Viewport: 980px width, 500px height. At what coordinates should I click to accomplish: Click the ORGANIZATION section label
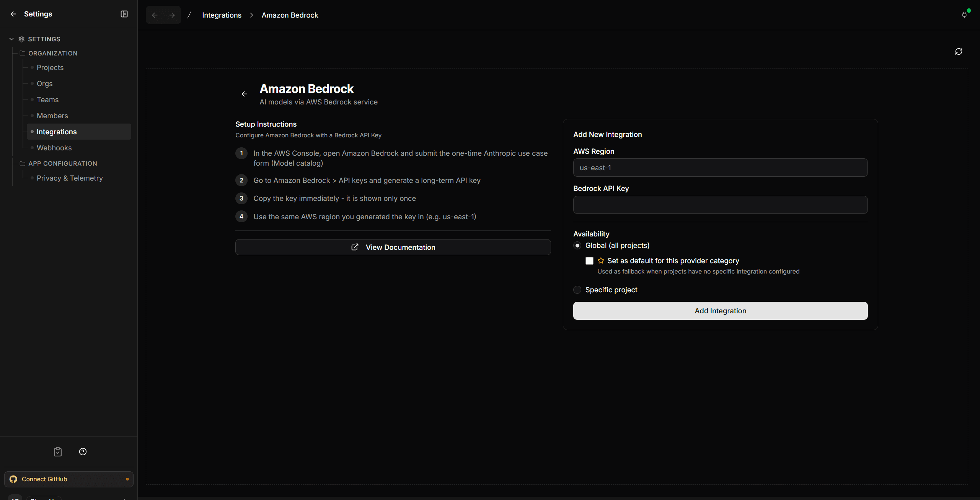coord(53,54)
